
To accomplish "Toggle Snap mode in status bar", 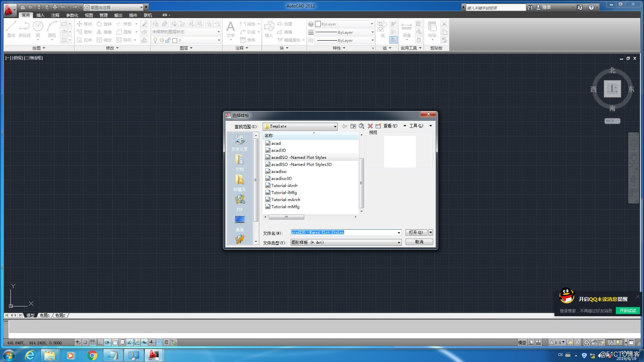I will tap(85, 342).
